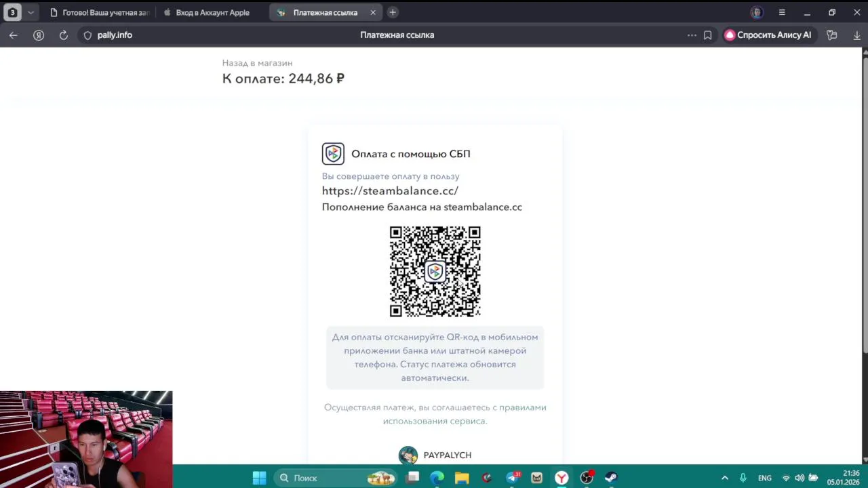The image size is (868, 488).
Task: Click 'Оплата с помощью СБП' heading
Action: coord(411,154)
